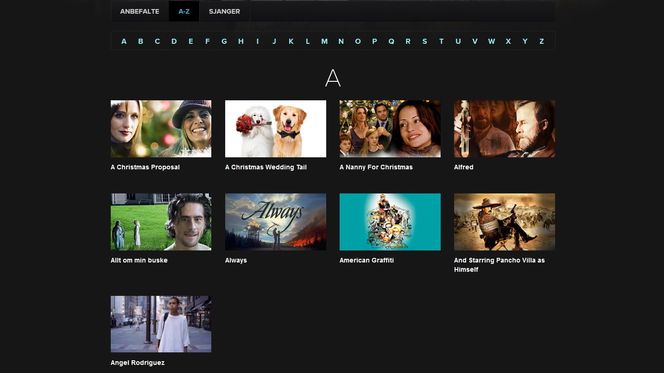The image size is (664, 373).
Task: Jump to letter K in the alphabet bar
Action: 291,41
